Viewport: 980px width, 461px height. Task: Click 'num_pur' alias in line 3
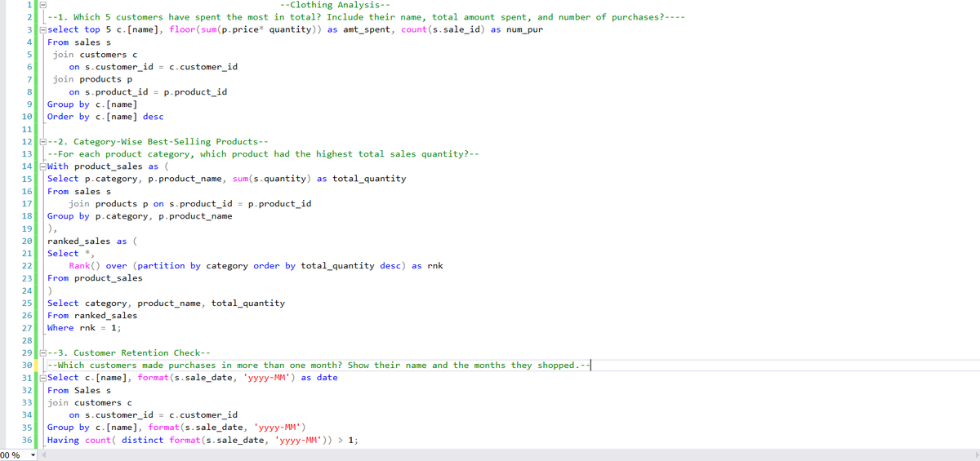[x=525, y=29]
